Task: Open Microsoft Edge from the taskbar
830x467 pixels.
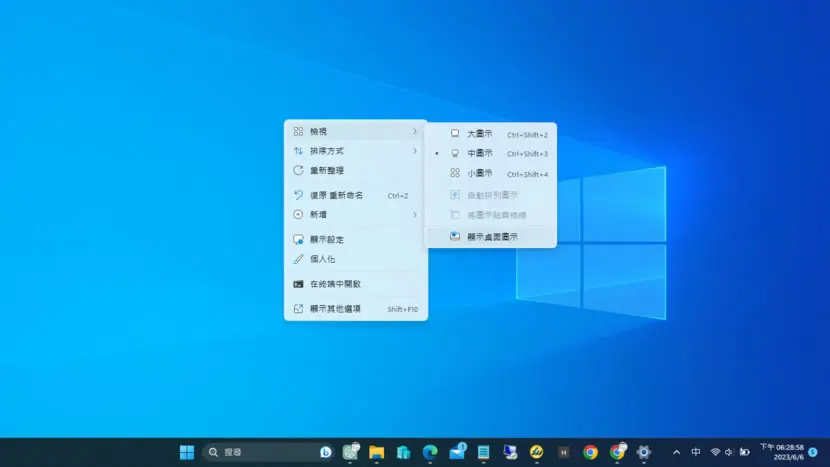Action: (x=430, y=452)
